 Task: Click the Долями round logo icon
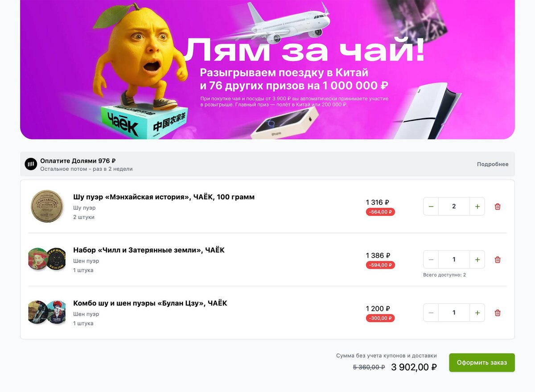[x=31, y=164]
